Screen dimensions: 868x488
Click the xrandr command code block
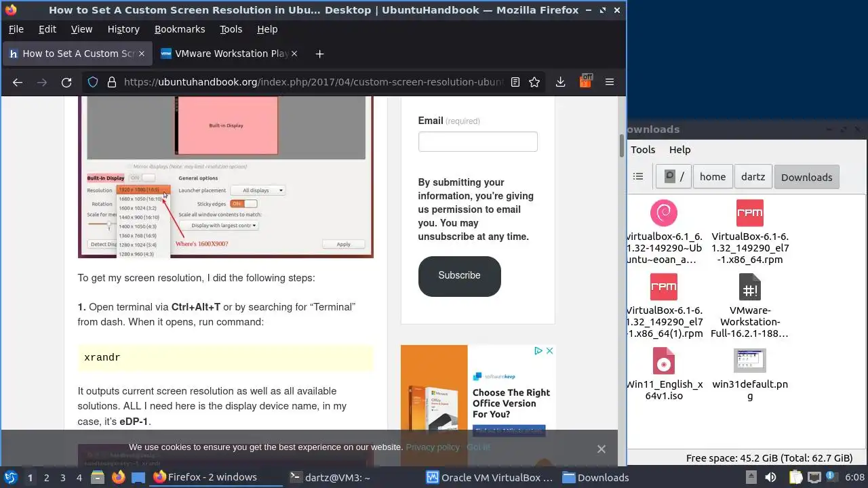[225, 357]
